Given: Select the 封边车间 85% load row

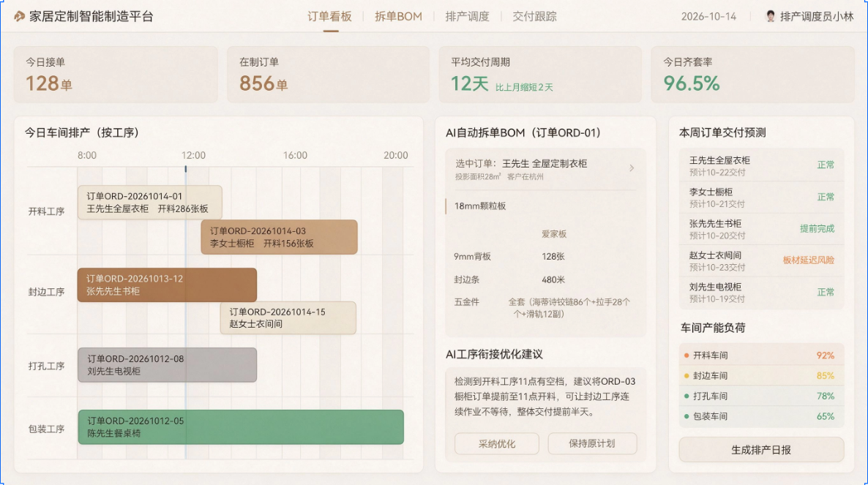Looking at the screenshot, I should point(762,375).
